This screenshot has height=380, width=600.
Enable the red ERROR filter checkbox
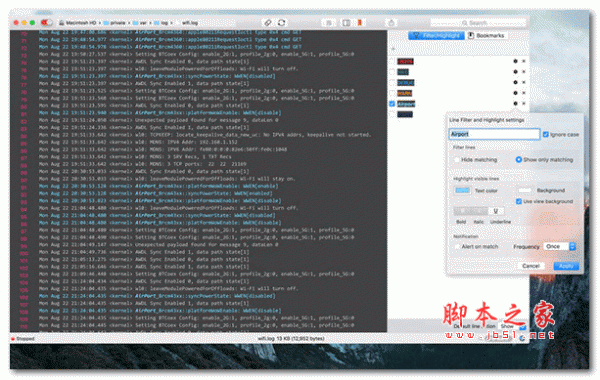tap(392, 61)
